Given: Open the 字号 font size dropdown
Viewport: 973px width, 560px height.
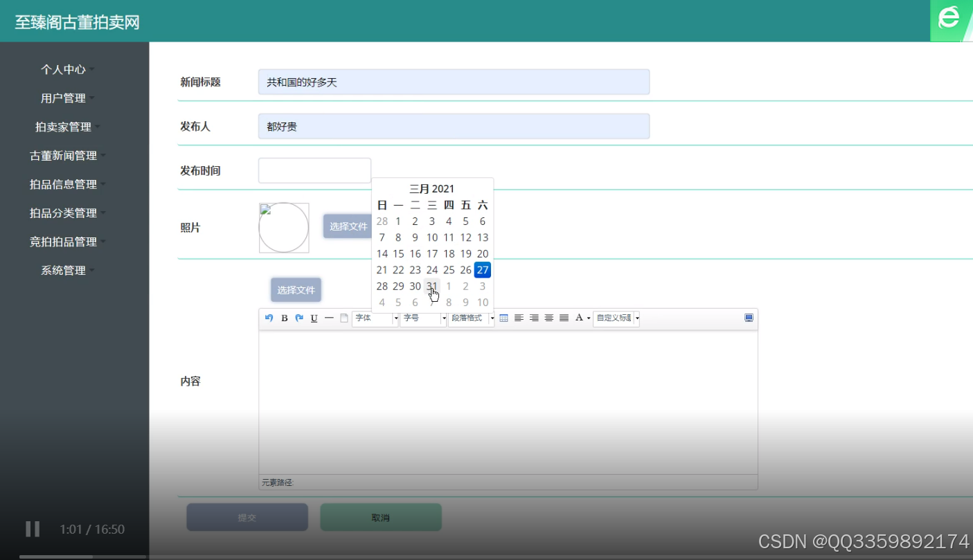Looking at the screenshot, I should click(423, 318).
